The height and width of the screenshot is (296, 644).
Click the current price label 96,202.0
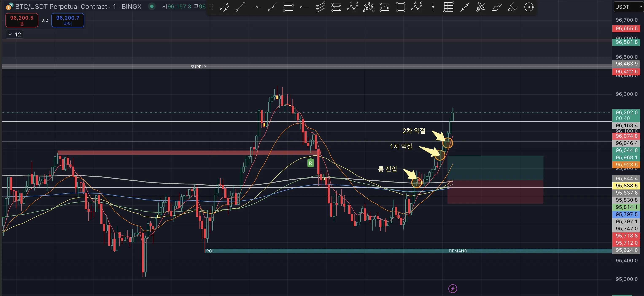tap(626, 115)
